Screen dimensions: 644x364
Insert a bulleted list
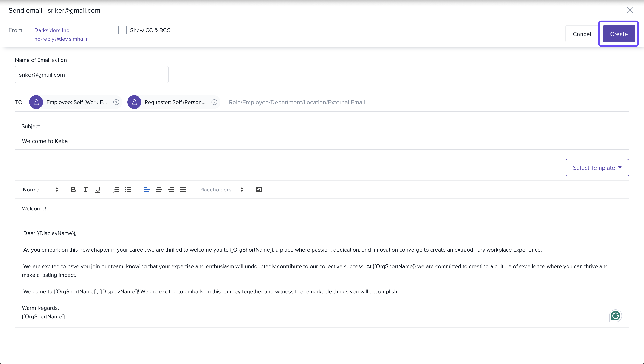coord(128,190)
